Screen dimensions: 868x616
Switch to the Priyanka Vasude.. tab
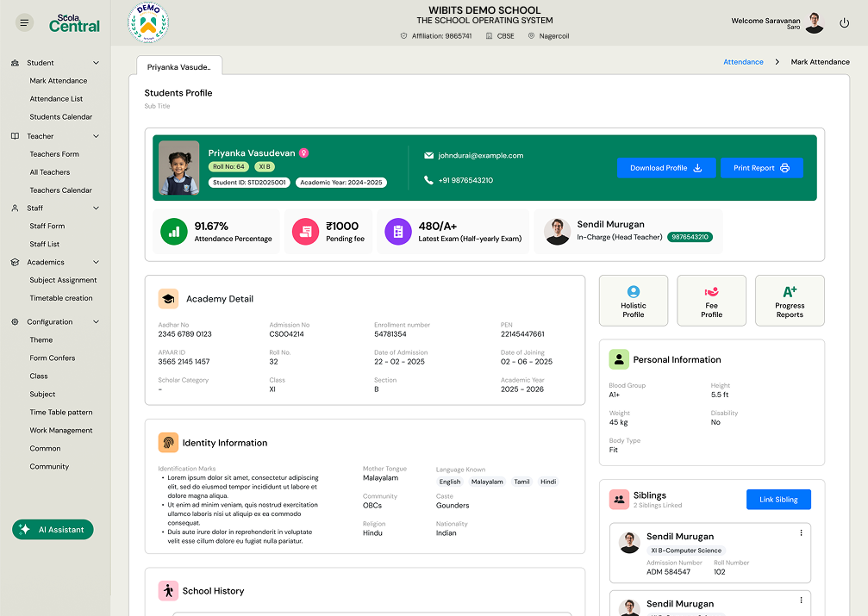click(179, 66)
